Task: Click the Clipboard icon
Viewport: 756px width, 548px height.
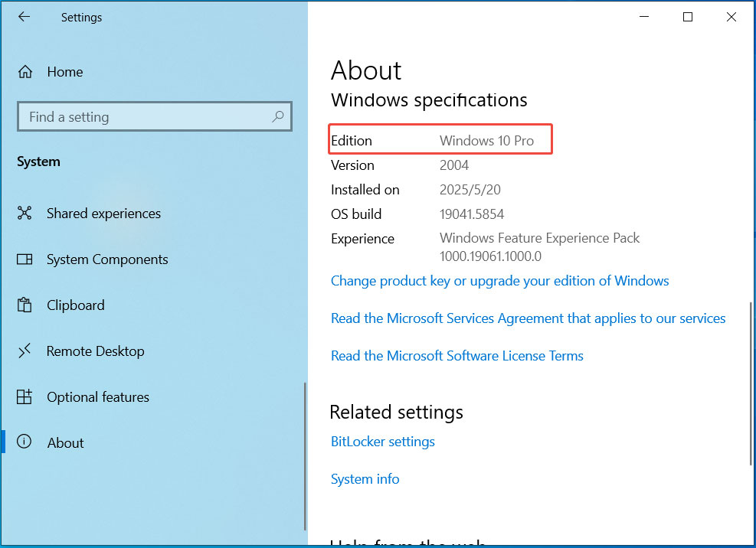Action: (25, 305)
